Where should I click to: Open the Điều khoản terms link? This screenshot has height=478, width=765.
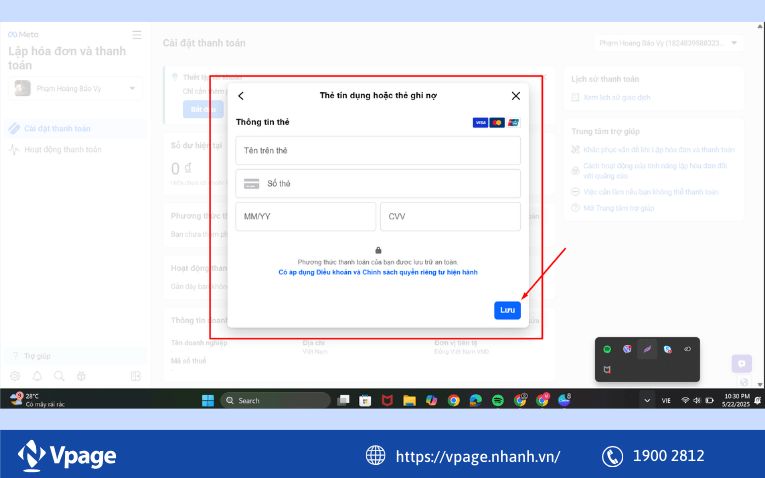pyautogui.click(x=328, y=272)
